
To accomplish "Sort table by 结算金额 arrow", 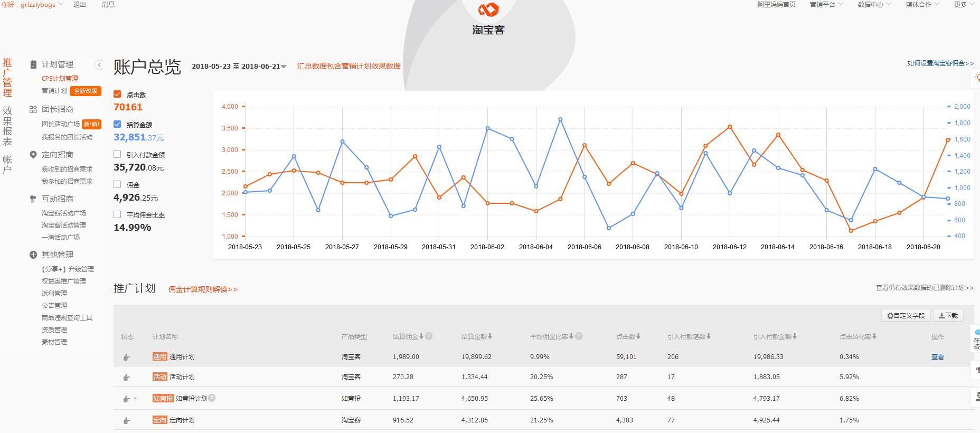I will point(490,336).
